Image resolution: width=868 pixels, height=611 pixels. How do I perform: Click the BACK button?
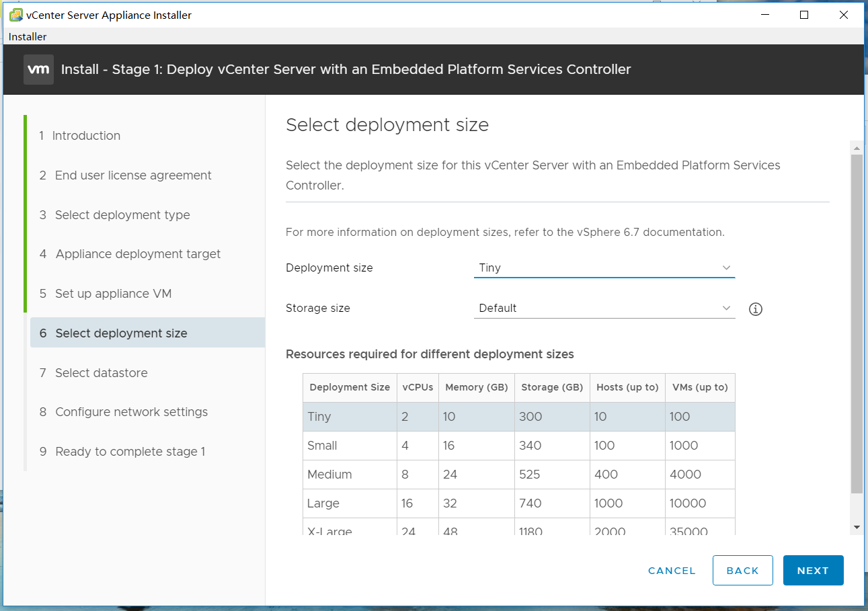pyautogui.click(x=742, y=571)
